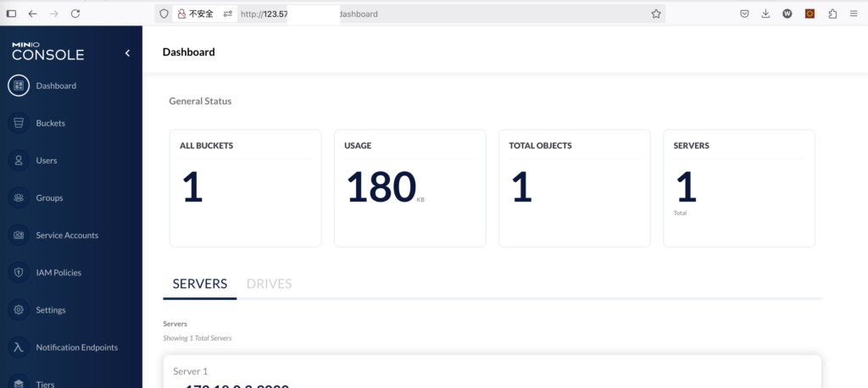868x388 pixels.
Task: Switch to the DRIVES tab
Action: [x=269, y=284]
